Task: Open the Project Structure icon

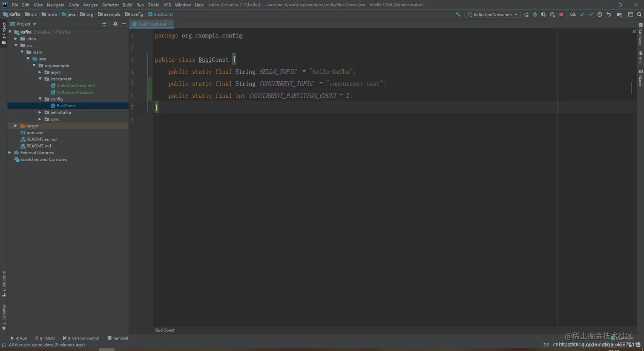Action: tap(619, 14)
